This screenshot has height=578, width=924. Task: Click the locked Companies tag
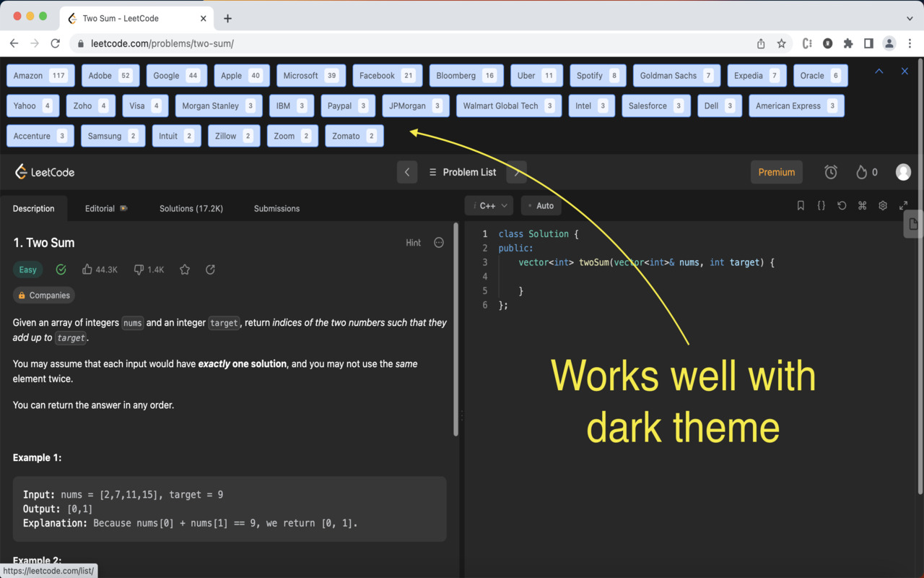[44, 296]
